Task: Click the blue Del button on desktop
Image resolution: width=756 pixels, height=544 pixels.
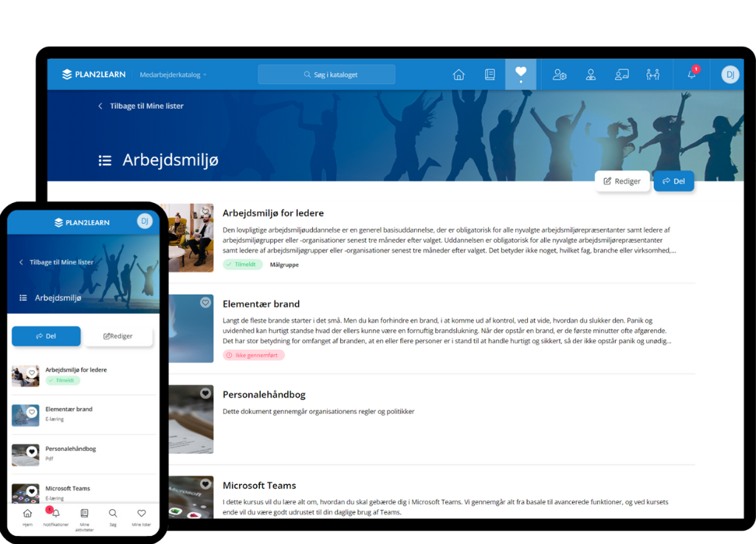Action: pyautogui.click(x=673, y=181)
